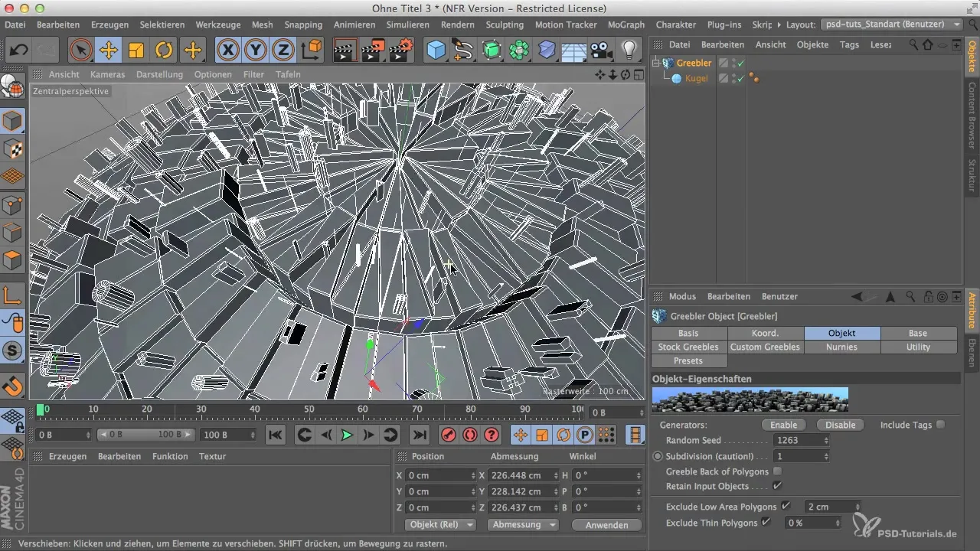The height and width of the screenshot is (551, 980).
Task: Open viewport Kameras menu
Action: click(x=107, y=74)
